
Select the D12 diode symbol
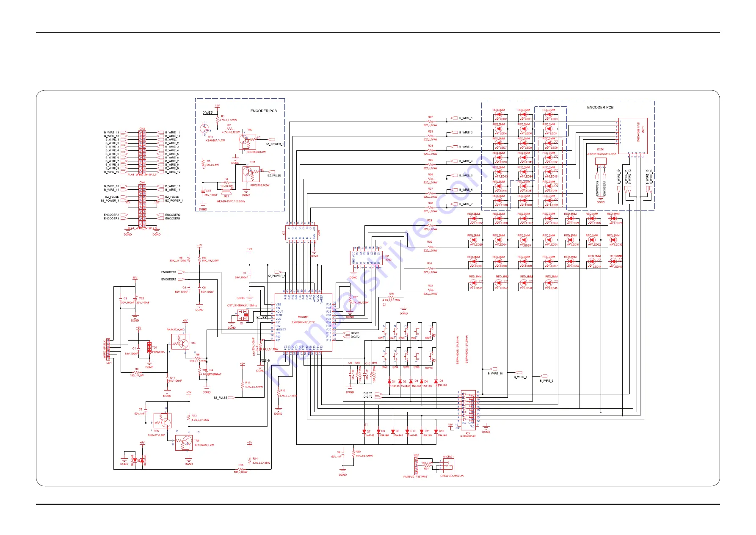[436, 432]
